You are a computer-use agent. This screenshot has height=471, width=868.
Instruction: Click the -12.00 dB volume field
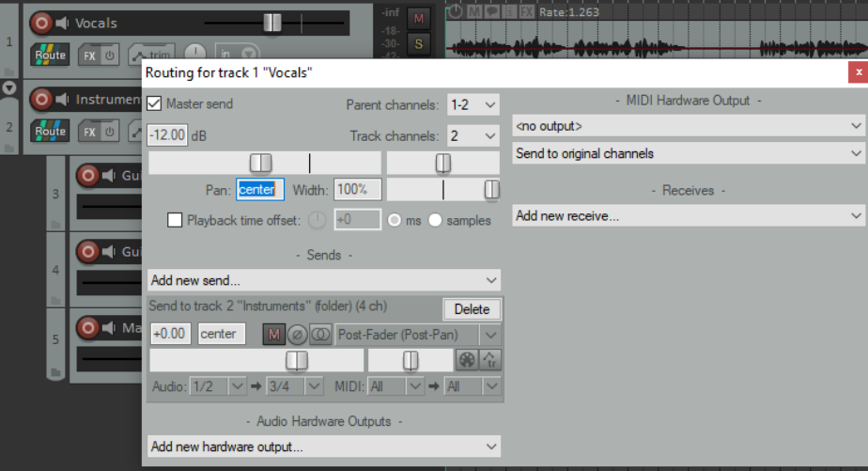168,135
